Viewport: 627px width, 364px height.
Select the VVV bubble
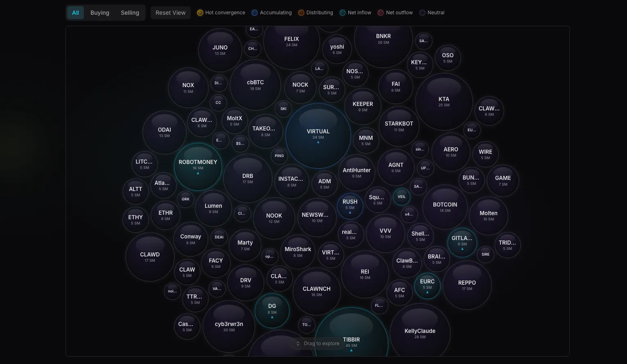(x=386, y=234)
